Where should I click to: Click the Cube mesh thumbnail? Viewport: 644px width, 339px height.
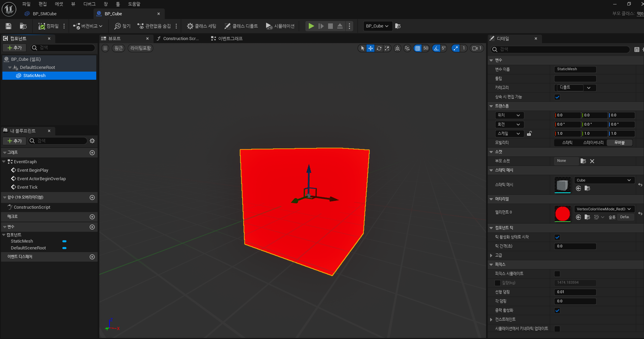tap(563, 185)
